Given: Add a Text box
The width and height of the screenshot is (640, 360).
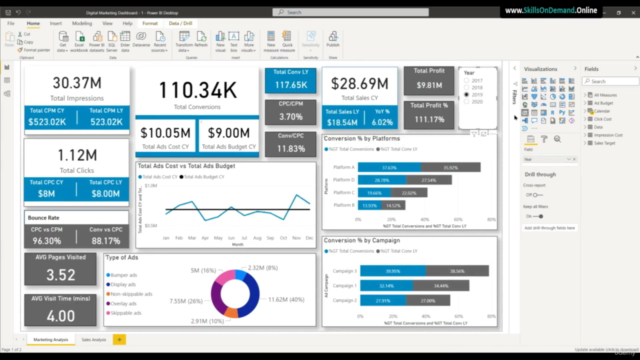Looking at the screenshot, I should [233, 41].
